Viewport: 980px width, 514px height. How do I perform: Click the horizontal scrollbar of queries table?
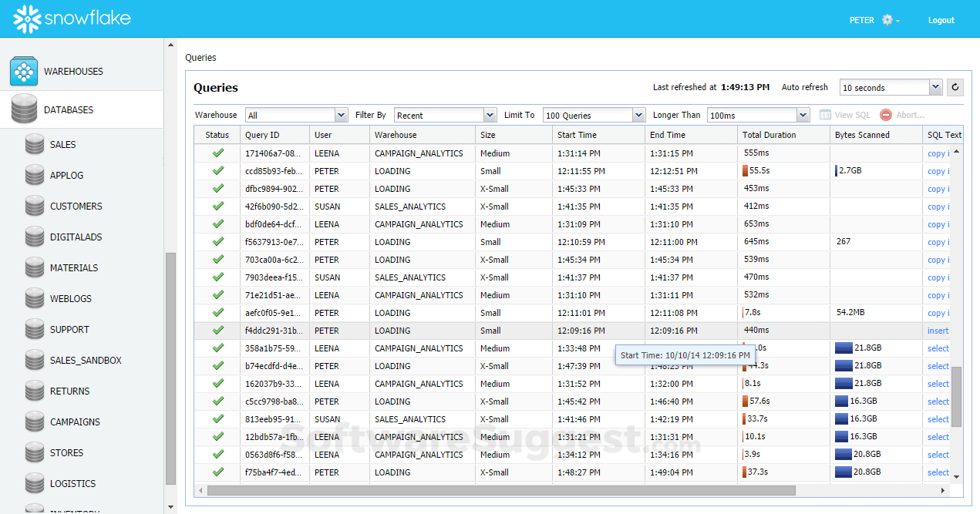click(501, 490)
